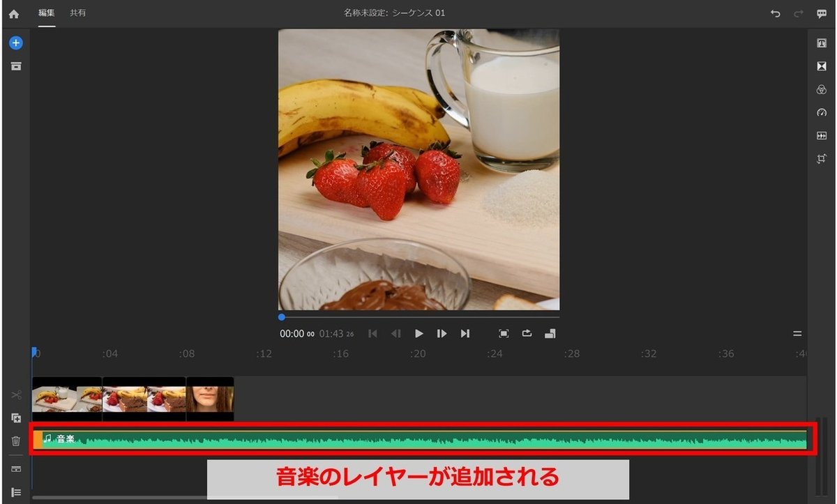
Task: Click the blue add media plus button
Action: pos(15,43)
